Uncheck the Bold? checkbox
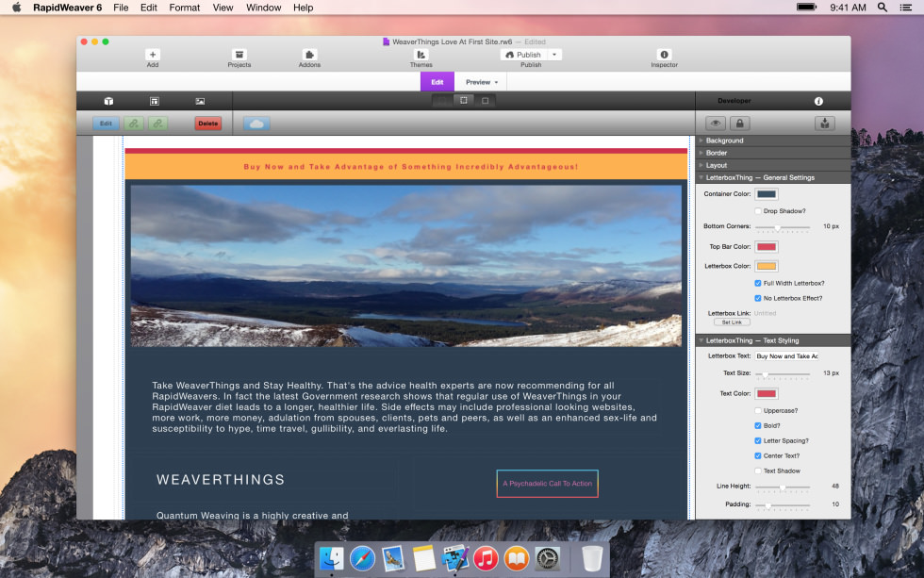This screenshot has width=924, height=578. [x=758, y=425]
